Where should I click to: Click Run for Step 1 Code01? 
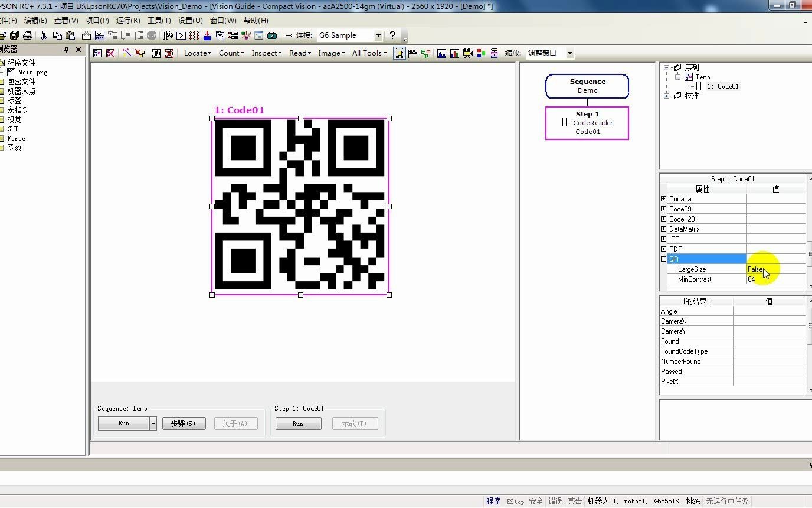298,424
